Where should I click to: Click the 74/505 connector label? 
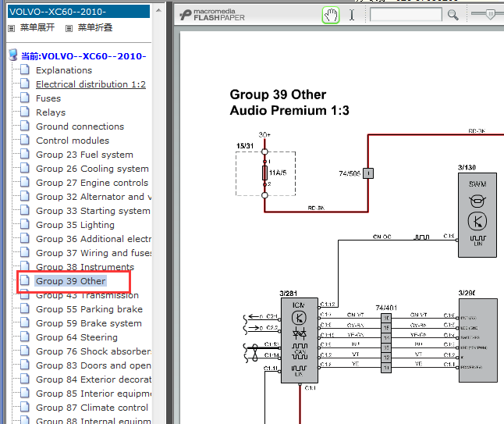click(x=350, y=173)
